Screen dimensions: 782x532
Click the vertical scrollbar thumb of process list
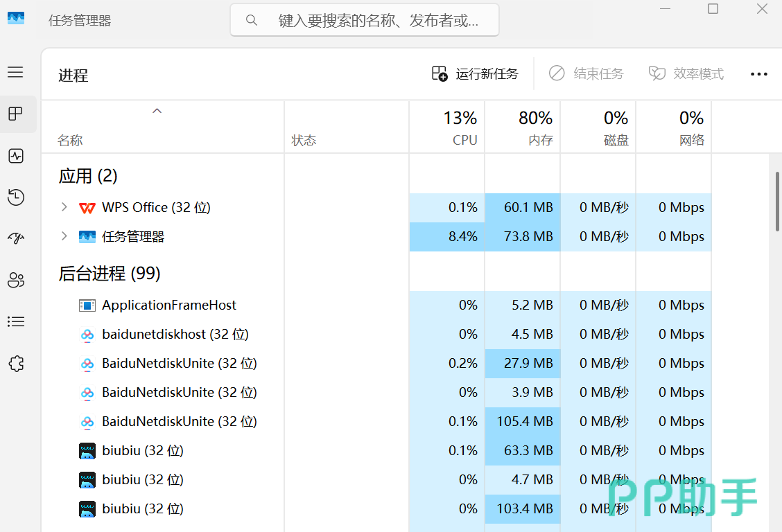click(x=777, y=202)
